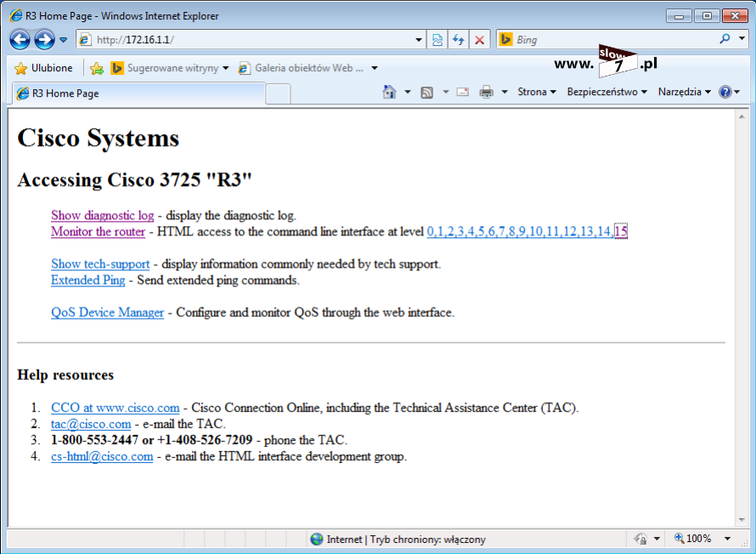
Task: Click the cs-html@cisco.com email link
Action: coord(102,456)
